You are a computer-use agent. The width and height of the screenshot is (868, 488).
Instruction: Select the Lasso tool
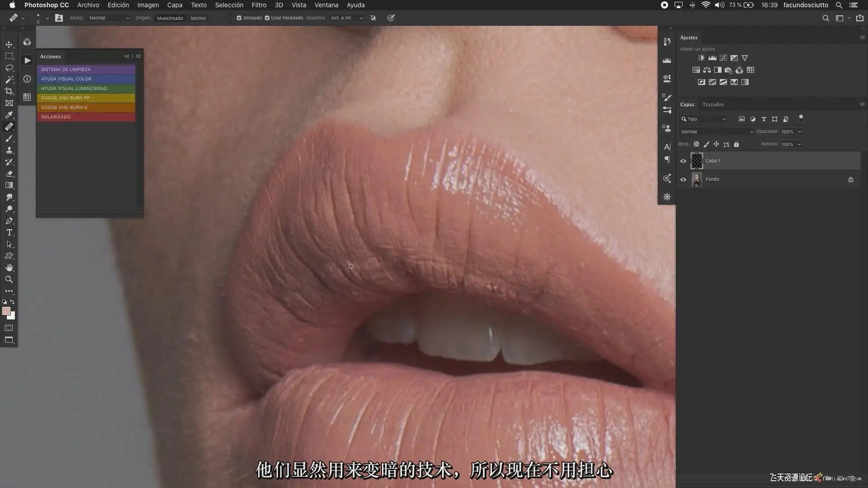point(9,68)
